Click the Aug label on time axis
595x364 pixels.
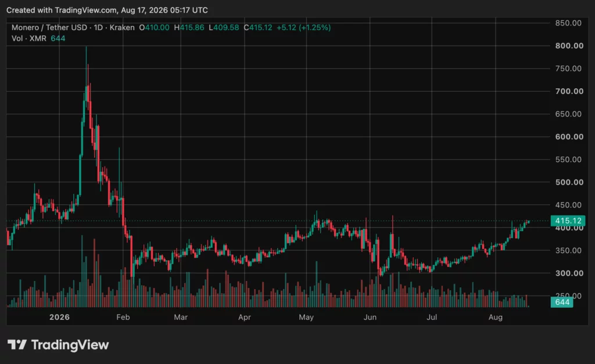pos(495,317)
